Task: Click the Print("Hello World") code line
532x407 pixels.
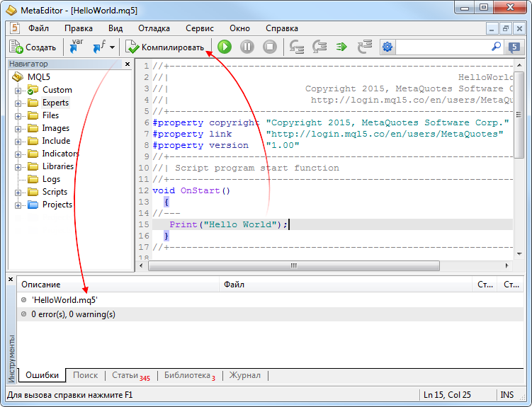Action: [229, 224]
